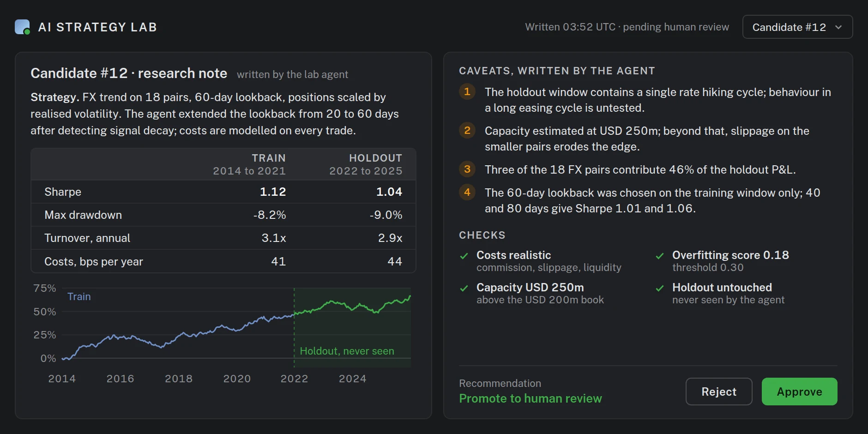Click the HOLDOUT column header
Image resolution: width=868 pixels, height=434 pixels.
[x=376, y=158]
